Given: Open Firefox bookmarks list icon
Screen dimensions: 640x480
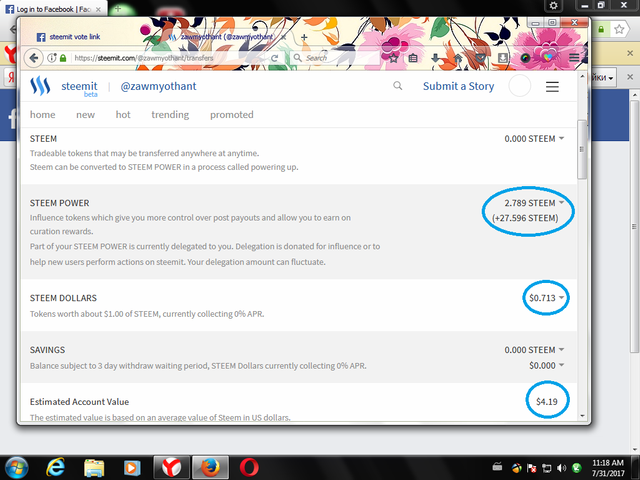Looking at the screenshot, I should point(413,58).
